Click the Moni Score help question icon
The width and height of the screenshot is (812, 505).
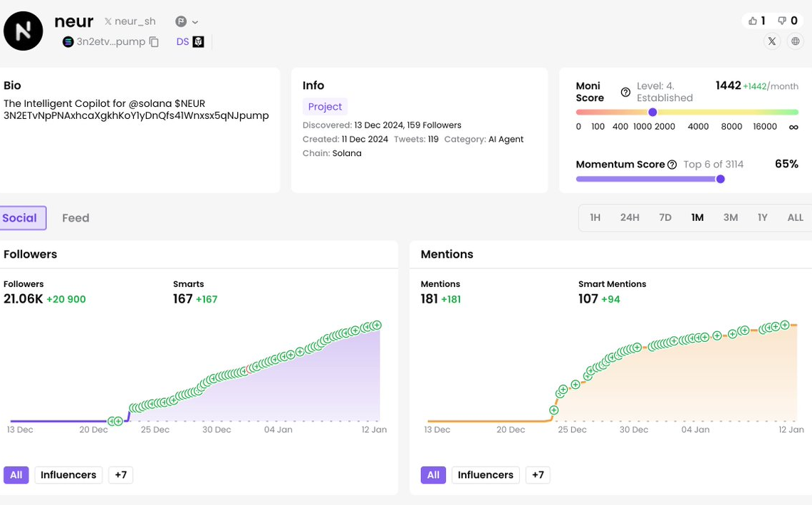point(625,92)
